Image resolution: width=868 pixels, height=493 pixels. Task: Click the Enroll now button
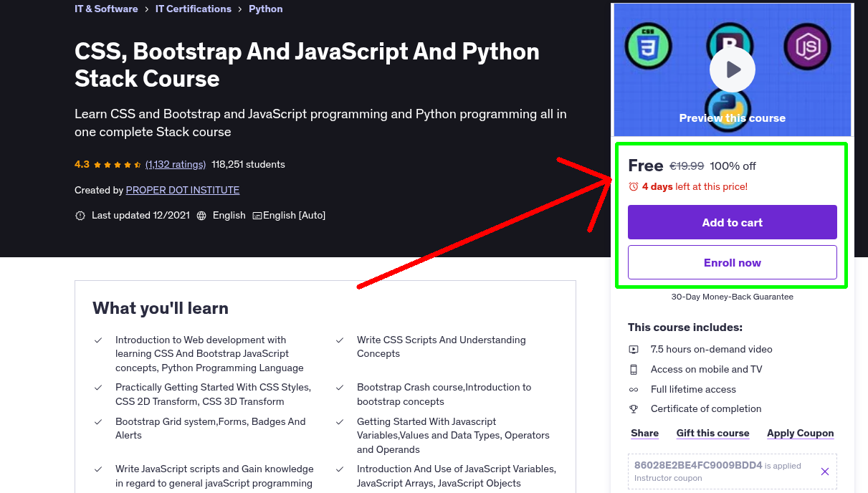pyautogui.click(x=733, y=262)
